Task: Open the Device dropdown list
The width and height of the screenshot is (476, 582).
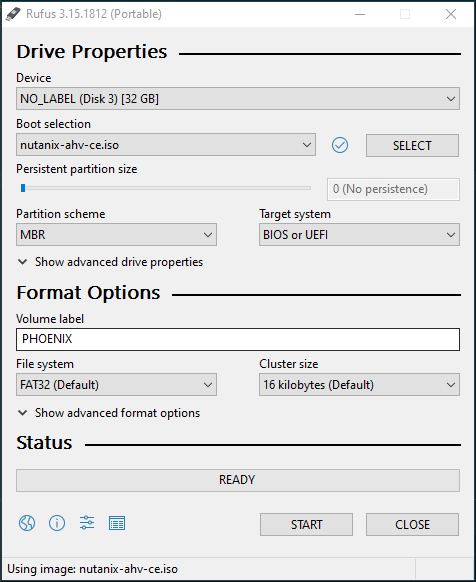Action: click(x=238, y=99)
